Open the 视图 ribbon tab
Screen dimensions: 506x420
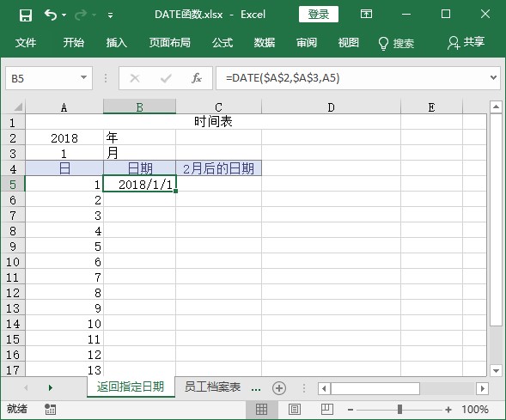(x=349, y=43)
